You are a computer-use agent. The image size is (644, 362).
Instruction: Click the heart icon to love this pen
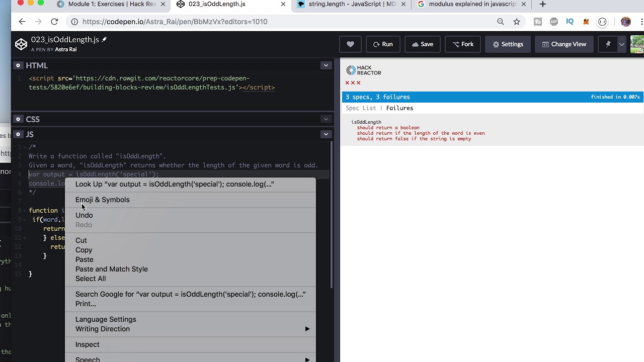click(x=350, y=44)
